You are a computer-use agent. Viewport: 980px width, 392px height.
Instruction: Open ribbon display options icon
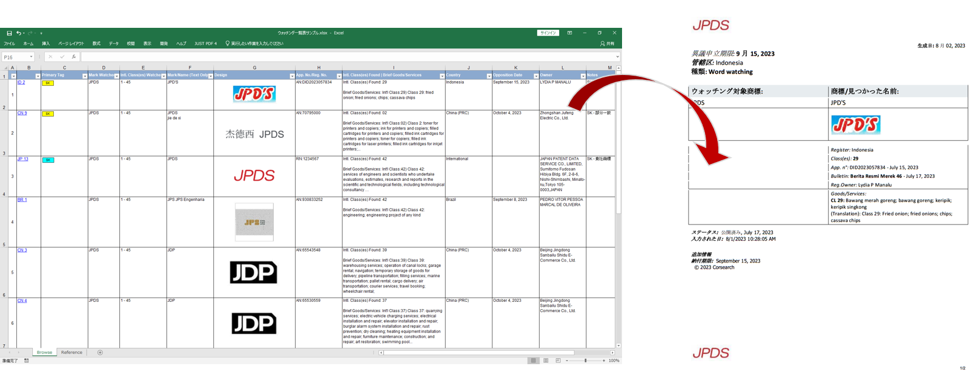point(570,33)
